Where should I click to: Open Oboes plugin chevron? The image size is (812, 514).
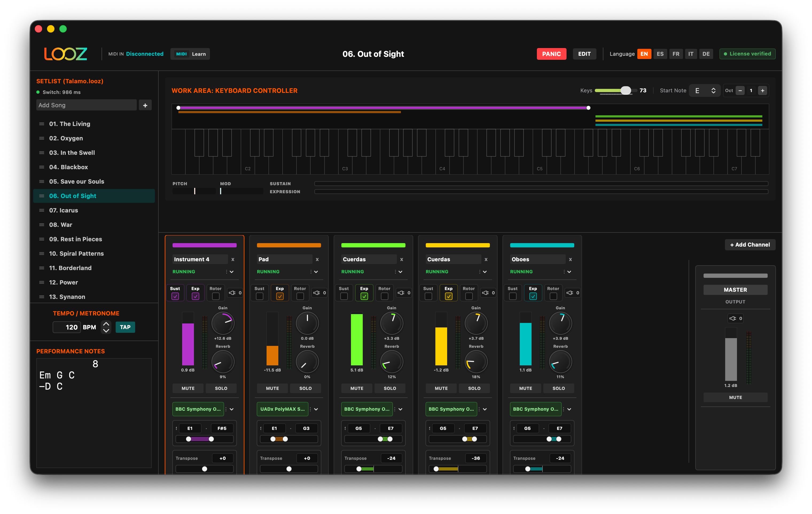tap(569, 409)
